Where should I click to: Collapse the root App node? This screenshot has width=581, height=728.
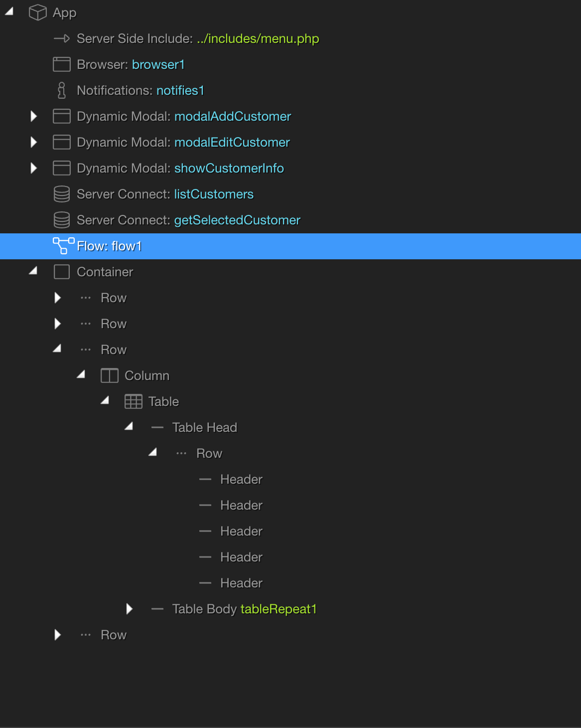tap(9, 12)
